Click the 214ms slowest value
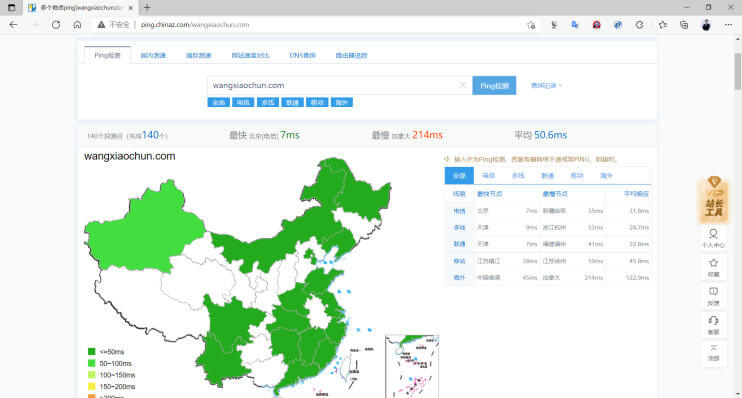The image size is (742, 398). tap(427, 135)
